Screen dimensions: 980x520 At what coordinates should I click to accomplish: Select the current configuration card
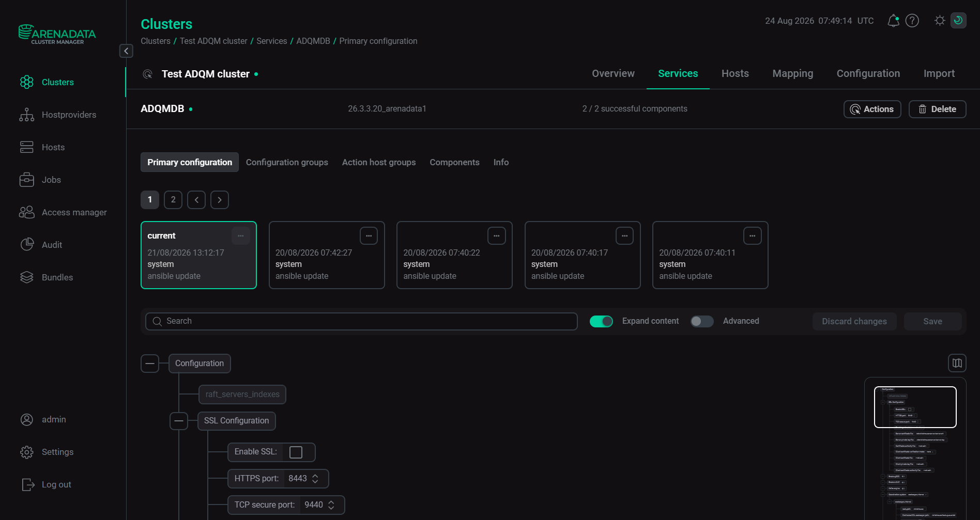click(x=198, y=255)
